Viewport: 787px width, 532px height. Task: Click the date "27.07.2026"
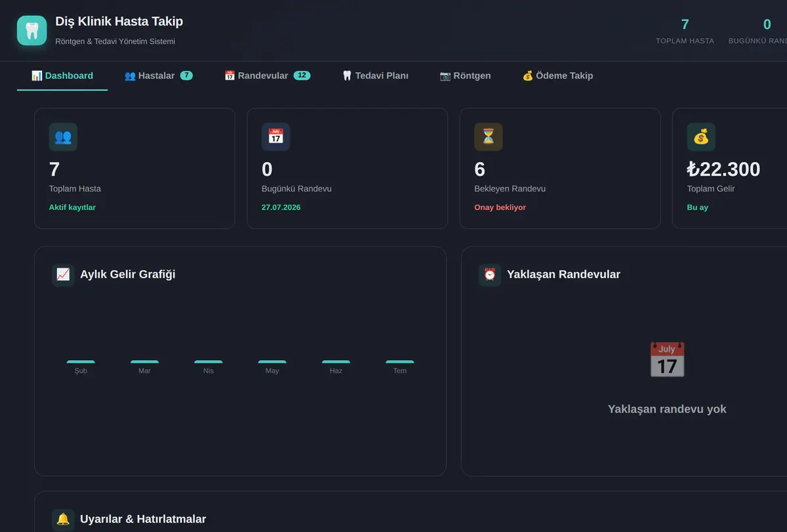tap(281, 207)
